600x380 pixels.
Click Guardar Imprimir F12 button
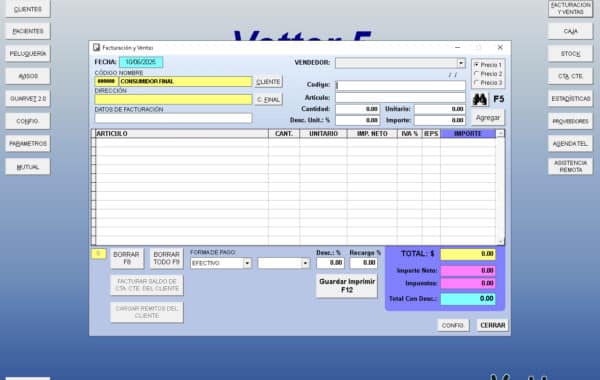pyautogui.click(x=347, y=286)
